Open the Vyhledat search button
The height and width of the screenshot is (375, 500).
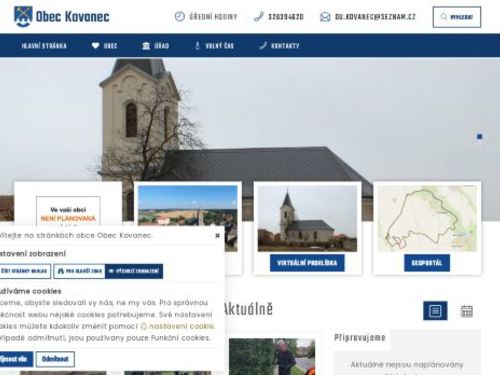[457, 17]
